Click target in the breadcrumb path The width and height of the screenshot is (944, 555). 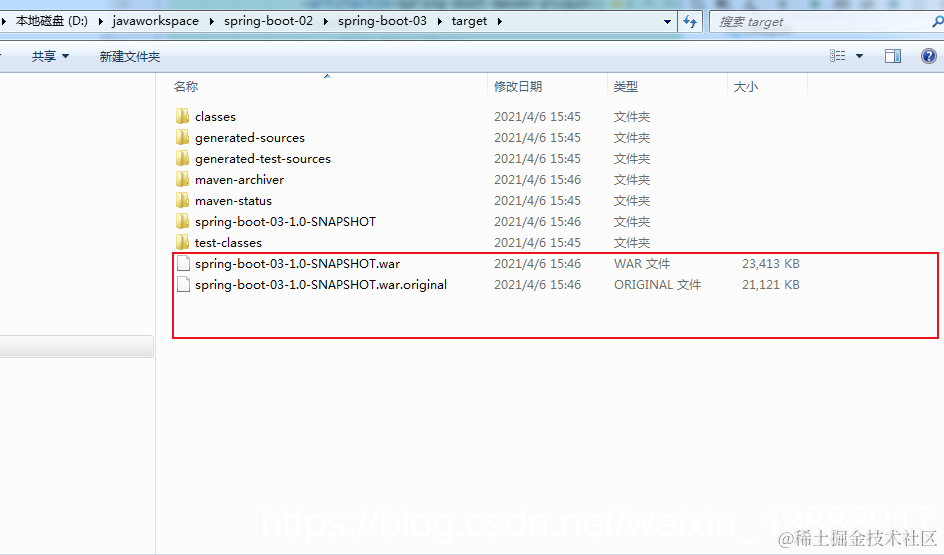[x=469, y=21]
